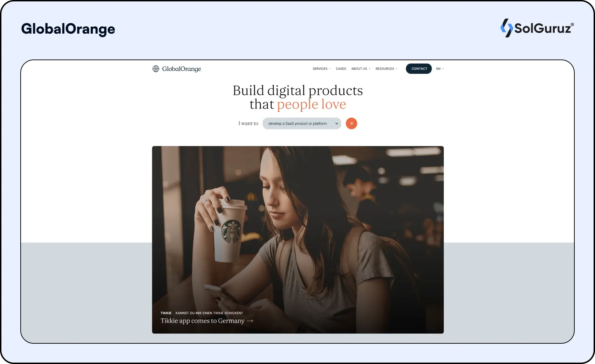Viewport: 595px width, 364px height.
Task: Open the SERVICES dropdown menu
Action: [320, 69]
